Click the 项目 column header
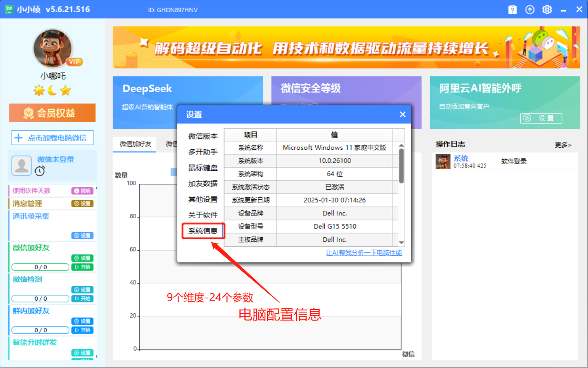 click(x=250, y=135)
